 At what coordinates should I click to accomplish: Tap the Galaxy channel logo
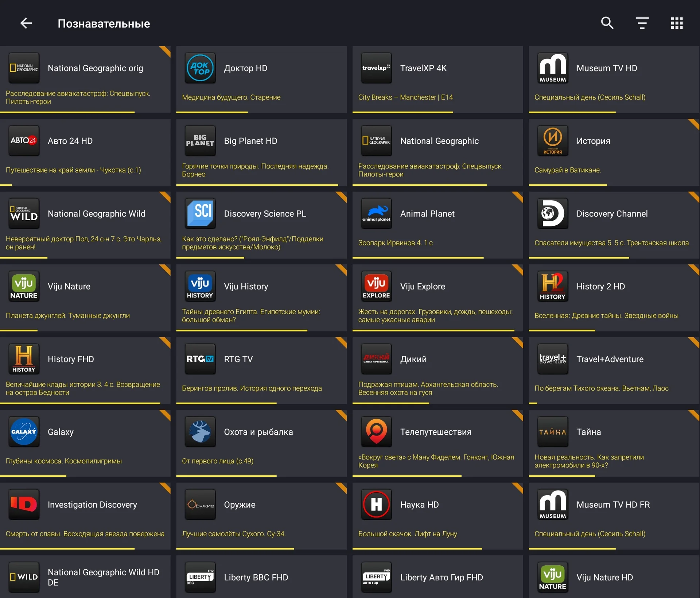coord(24,432)
